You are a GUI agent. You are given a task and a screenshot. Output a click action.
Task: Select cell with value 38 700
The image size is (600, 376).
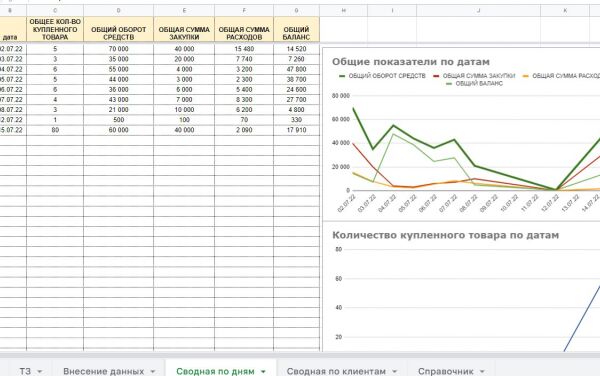[x=297, y=80]
